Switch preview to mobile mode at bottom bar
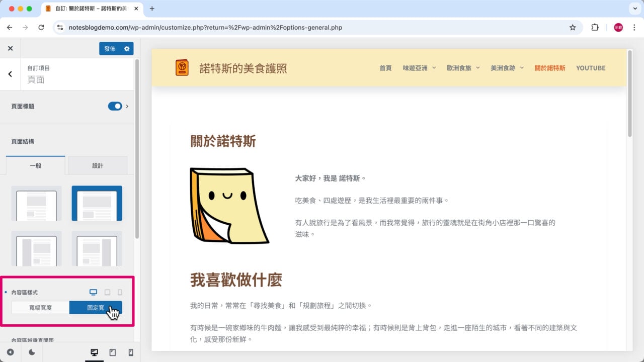The image size is (644, 362). (x=130, y=352)
